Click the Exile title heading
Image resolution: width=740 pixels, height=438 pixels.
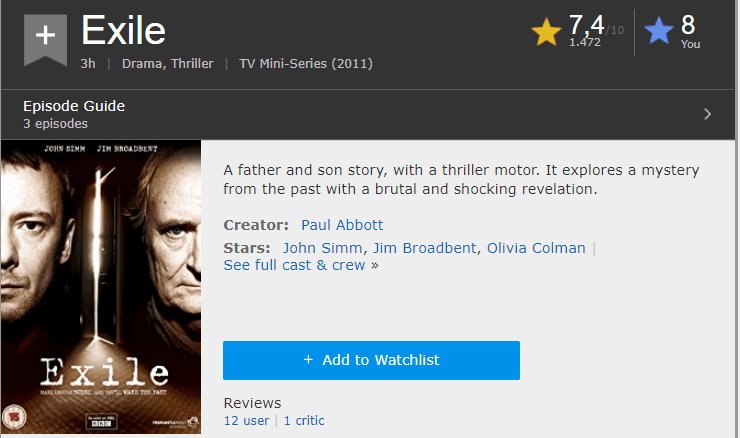pyautogui.click(x=123, y=31)
